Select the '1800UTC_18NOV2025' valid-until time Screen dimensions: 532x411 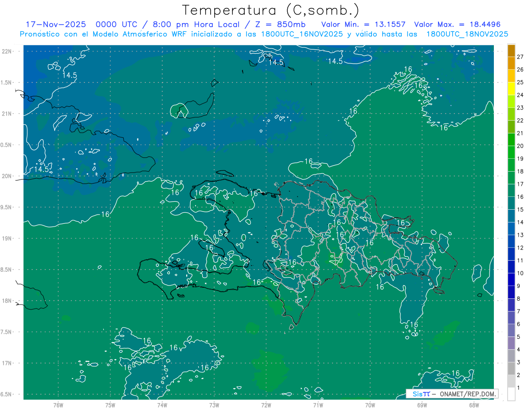(467, 34)
